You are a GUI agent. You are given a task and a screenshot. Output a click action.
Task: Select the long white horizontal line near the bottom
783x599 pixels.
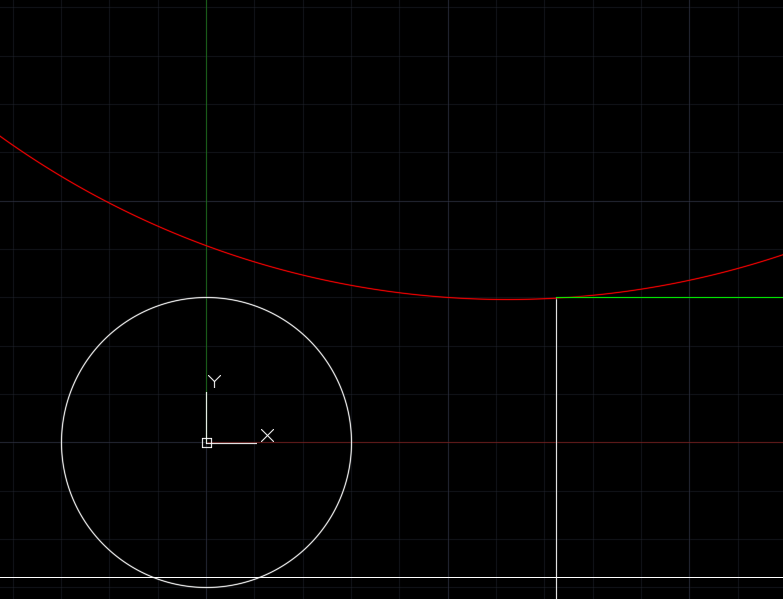coord(392,578)
